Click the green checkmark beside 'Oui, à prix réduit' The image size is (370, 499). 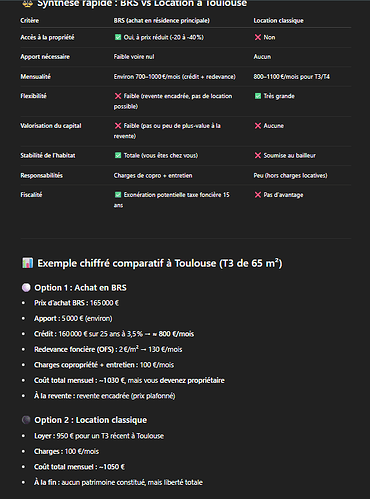pos(118,37)
